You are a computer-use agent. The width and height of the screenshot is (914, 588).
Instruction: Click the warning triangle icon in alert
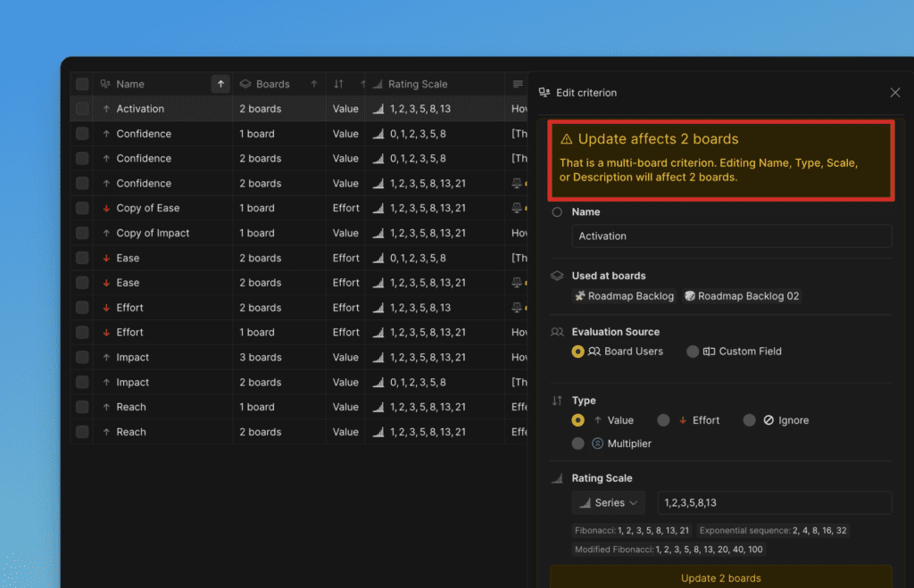566,139
